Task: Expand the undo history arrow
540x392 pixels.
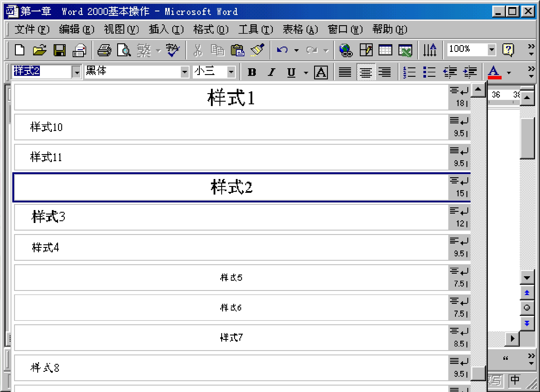Action: (x=297, y=50)
